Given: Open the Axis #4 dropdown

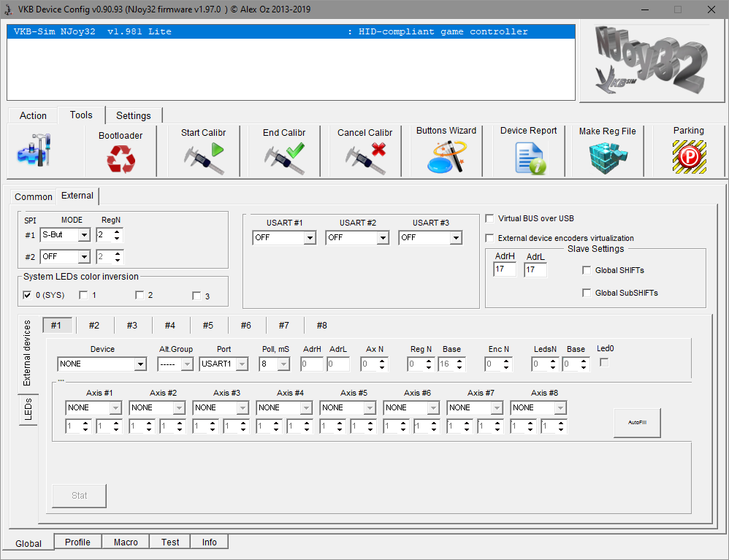Looking at the screenshot, I should coord(306,408).
